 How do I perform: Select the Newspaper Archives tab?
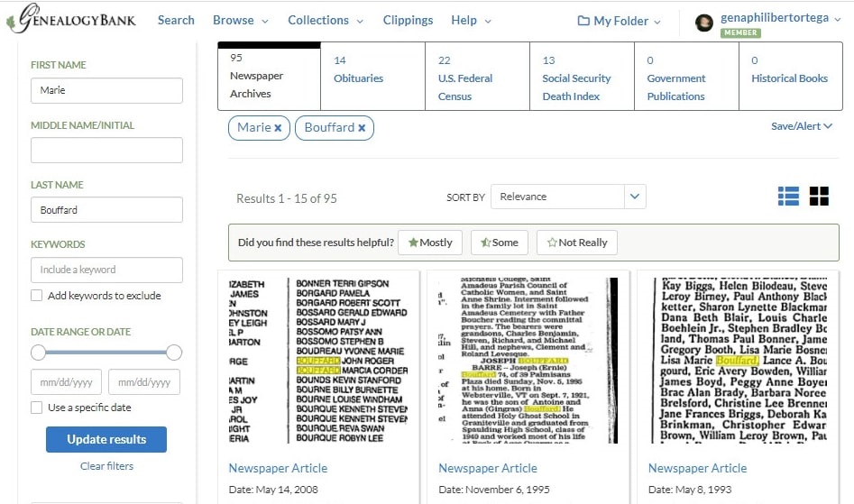pos(269,77)
